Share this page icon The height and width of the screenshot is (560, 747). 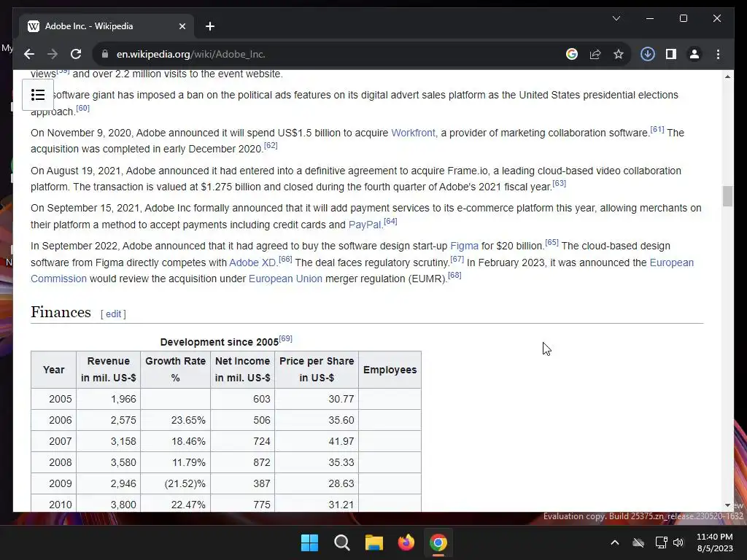point(595,54)
